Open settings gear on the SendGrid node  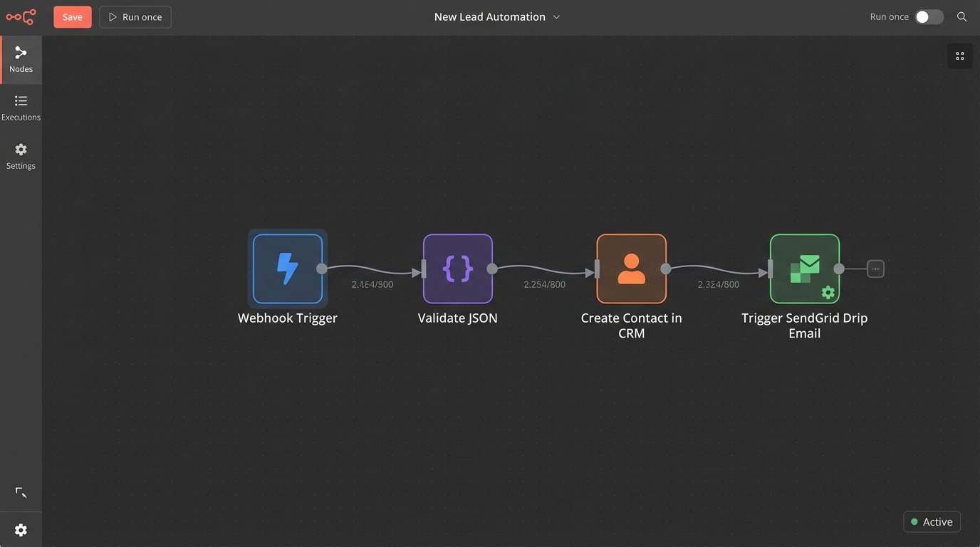828,292
